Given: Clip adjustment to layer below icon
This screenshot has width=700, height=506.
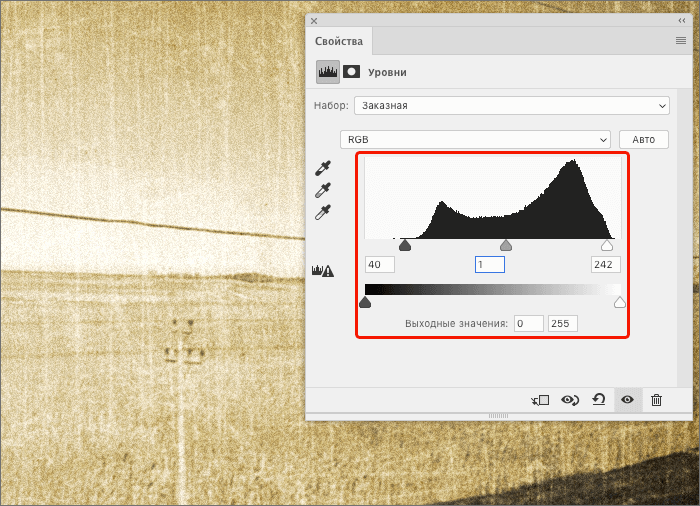Looking at the screenshot, I should point(541,400).
